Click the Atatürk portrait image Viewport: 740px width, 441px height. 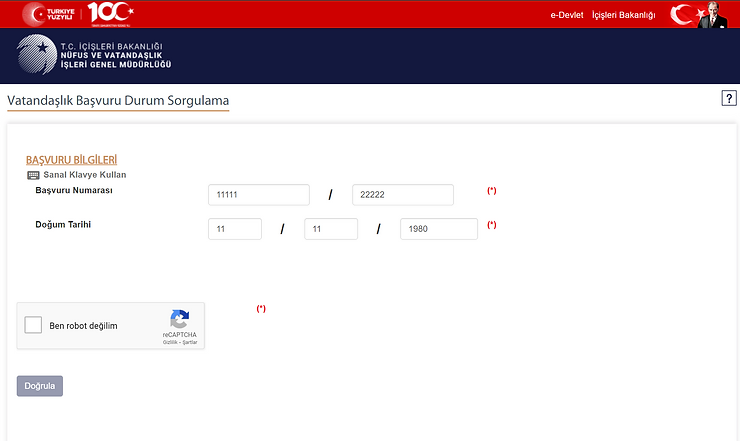pos(713,14)
